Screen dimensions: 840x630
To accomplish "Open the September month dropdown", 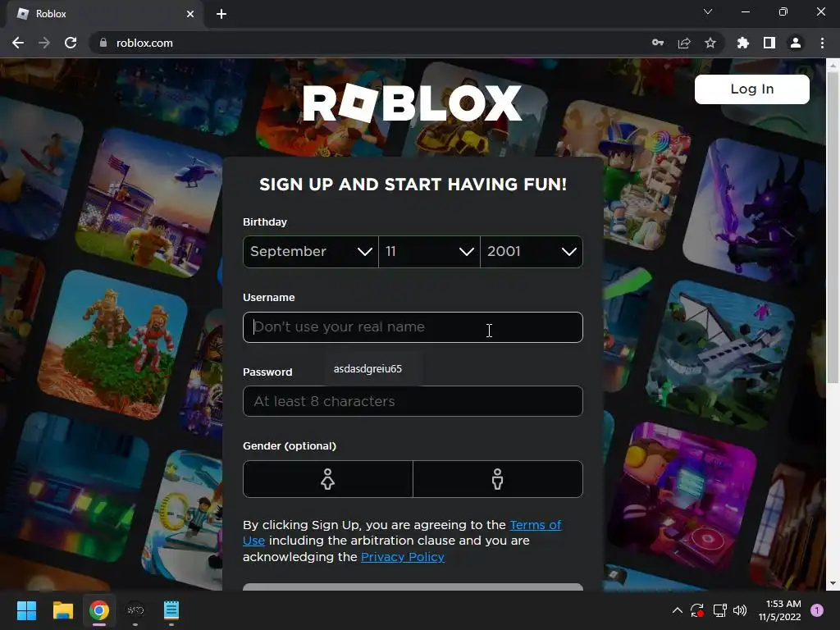I will 311,251.
